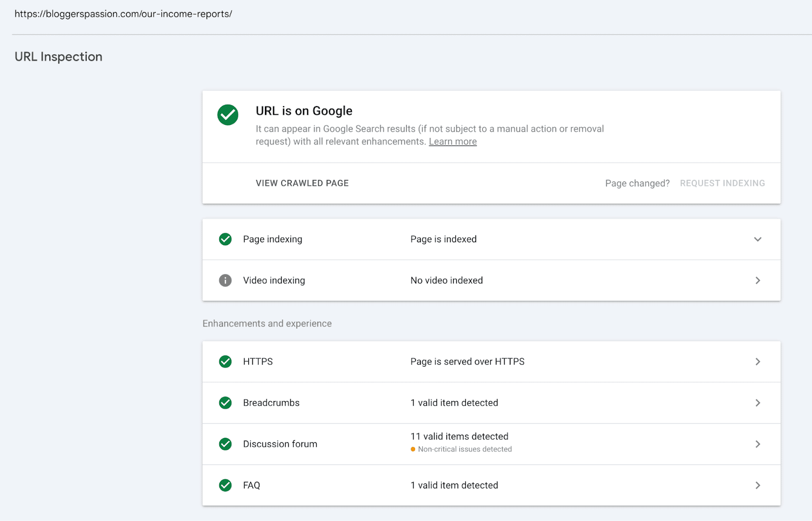Open the Learn more link
Image resolution: width=812 pixels, height=521 pixels.
coord(452,141)
